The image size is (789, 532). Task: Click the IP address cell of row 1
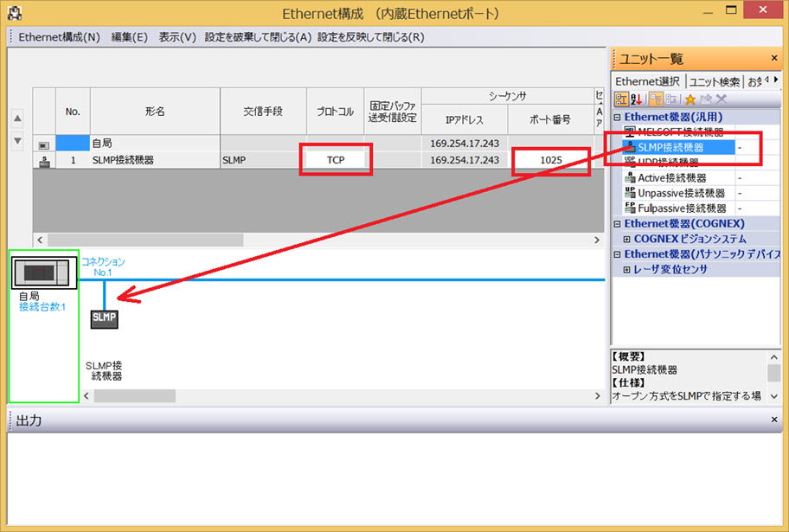pos(465,160)
